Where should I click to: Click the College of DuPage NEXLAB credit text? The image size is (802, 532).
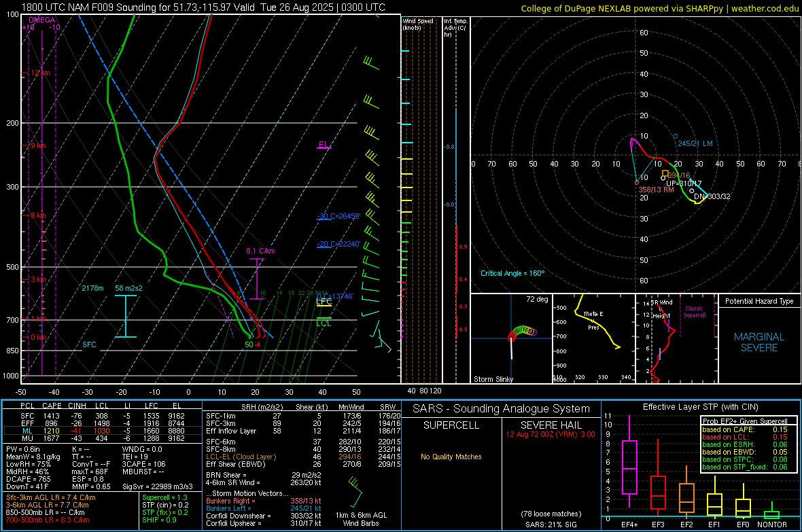[660, 9]
